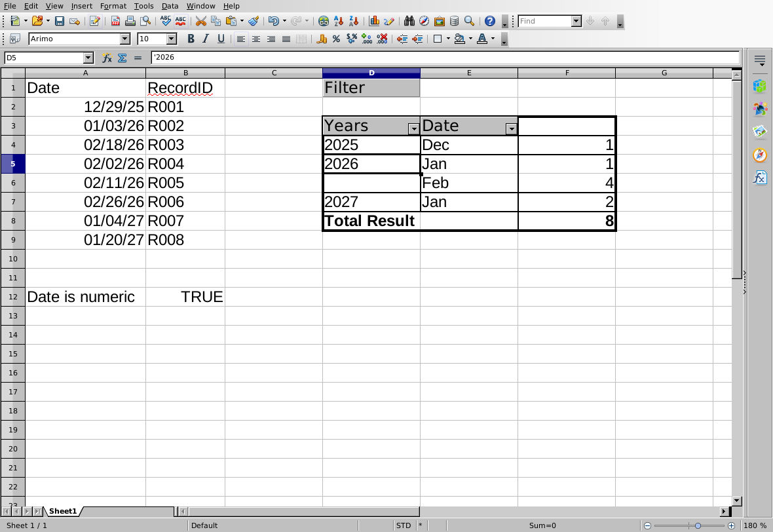The width and height of the screenshot is (773, 532).
Task: Click the Zoom In plus button
Action: point(732,525)
